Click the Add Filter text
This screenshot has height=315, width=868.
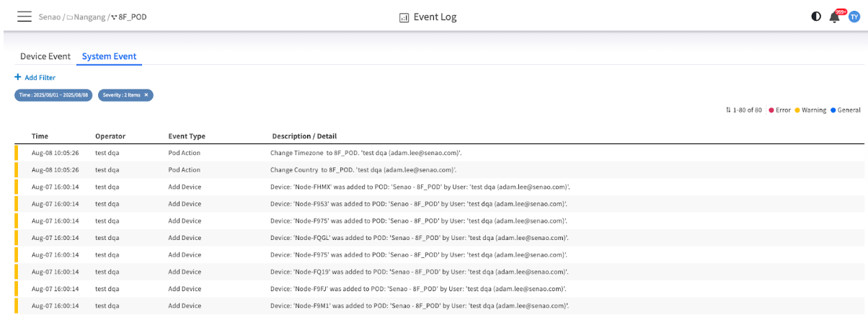coord(40,77)
